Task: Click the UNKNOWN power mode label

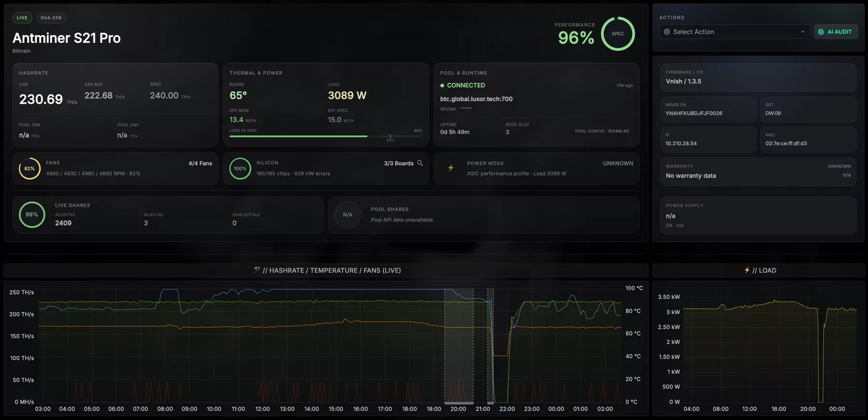Action: tap(618, 164)
